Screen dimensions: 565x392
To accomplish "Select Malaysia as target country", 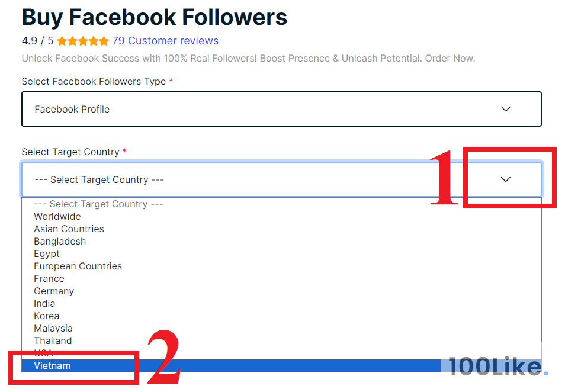I will [x=53, y=329].
